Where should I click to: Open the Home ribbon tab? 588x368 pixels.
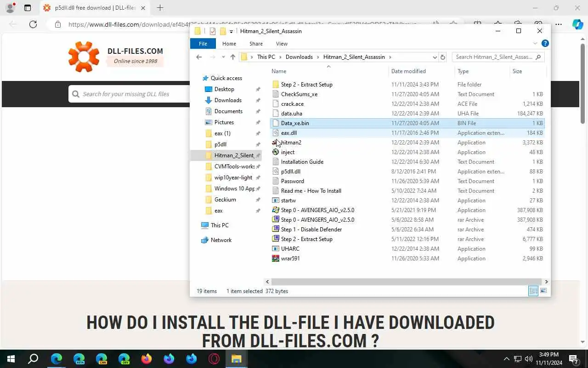pos(229,44)
